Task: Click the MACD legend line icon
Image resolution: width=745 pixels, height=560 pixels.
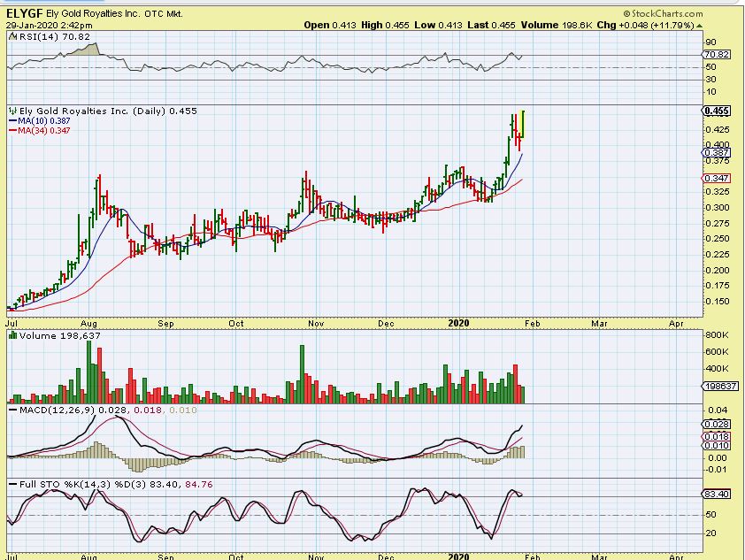Action: point(12,410)
